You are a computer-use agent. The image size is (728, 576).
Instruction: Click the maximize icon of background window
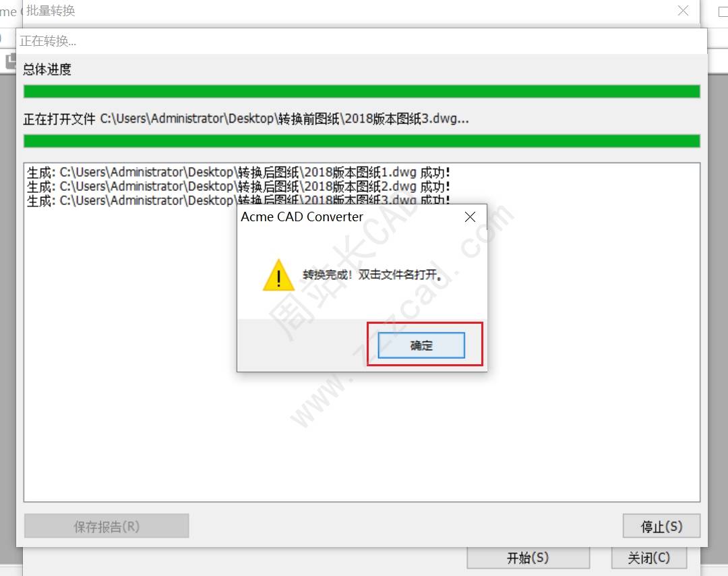point(723,11)
